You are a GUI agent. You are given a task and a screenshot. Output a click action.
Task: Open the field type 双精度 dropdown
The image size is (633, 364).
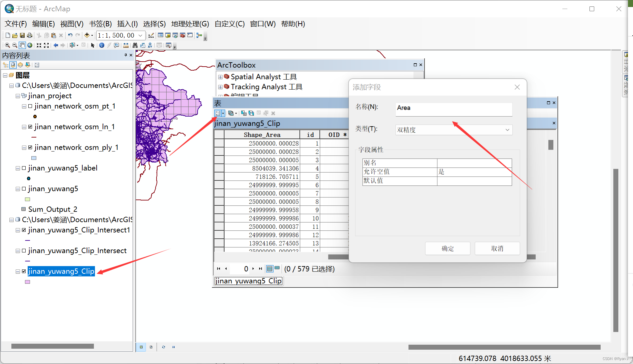click(x=507, y=130)
